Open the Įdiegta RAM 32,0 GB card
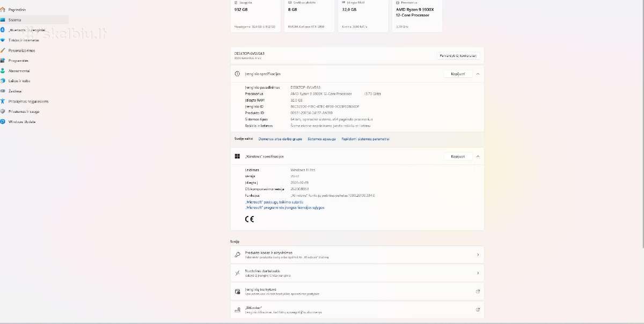644x324 pixels. pos(363,16)
